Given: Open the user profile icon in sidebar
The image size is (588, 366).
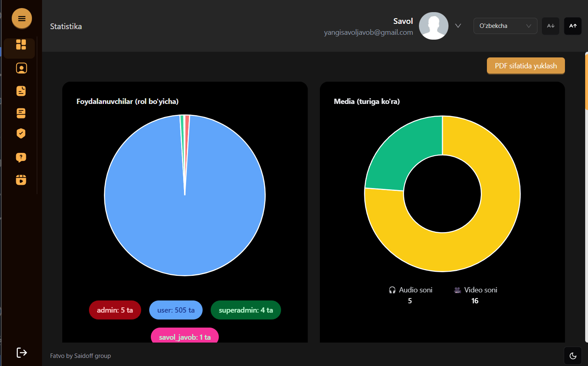Looking at the screenshot, I should click(21, 68).
